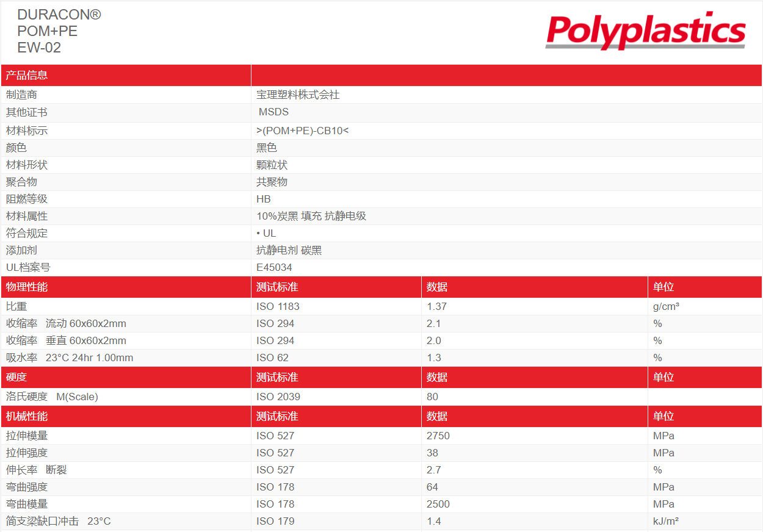Select the ISO 62 test standard

tap(273, 358)
